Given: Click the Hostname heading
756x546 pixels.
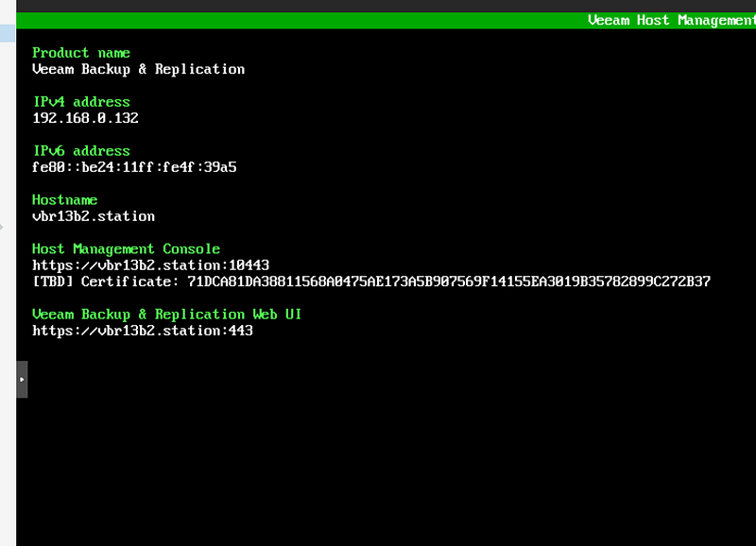Looking at the screenshot, I should (x=64, y=200).
